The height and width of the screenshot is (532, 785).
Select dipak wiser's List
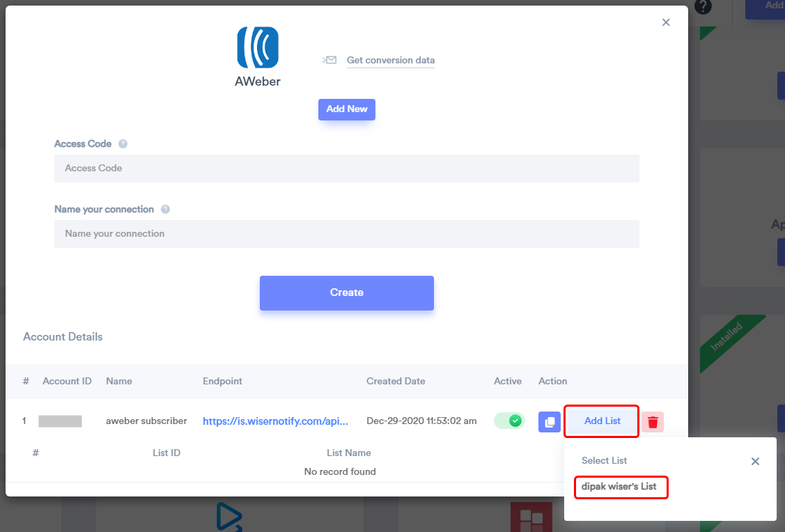[619, 487]
